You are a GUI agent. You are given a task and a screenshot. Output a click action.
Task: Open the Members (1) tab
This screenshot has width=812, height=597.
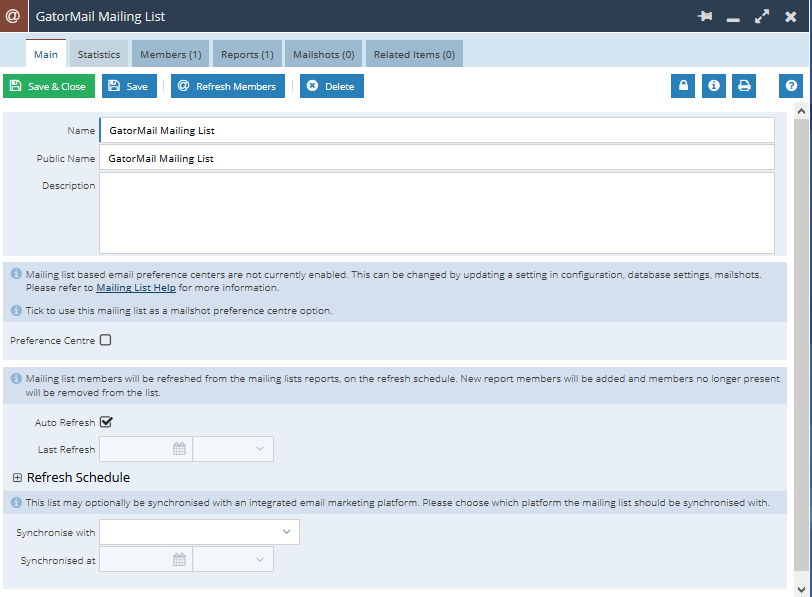pos(170,54)
